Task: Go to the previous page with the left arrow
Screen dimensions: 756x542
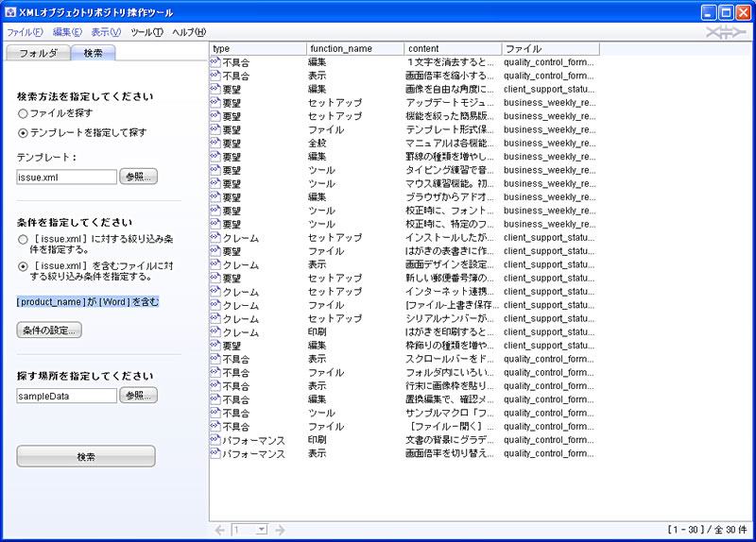Action: 220,531
